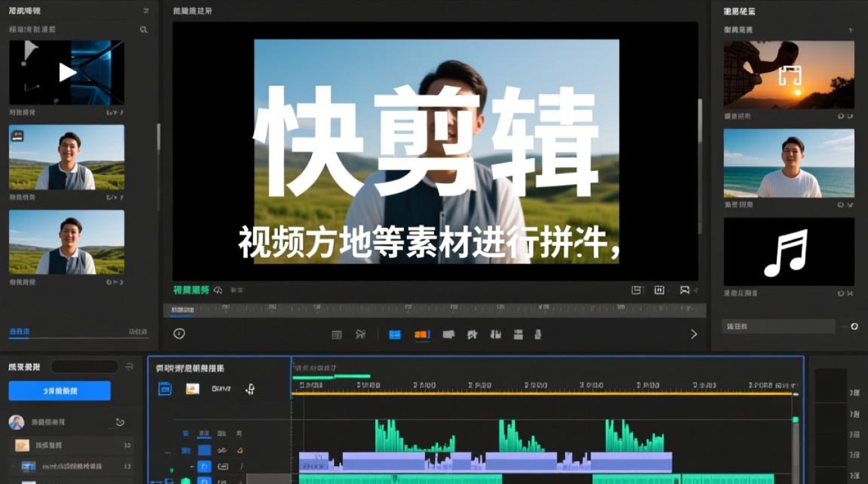Select the beach man clip in the right panel

click(789, 163)
